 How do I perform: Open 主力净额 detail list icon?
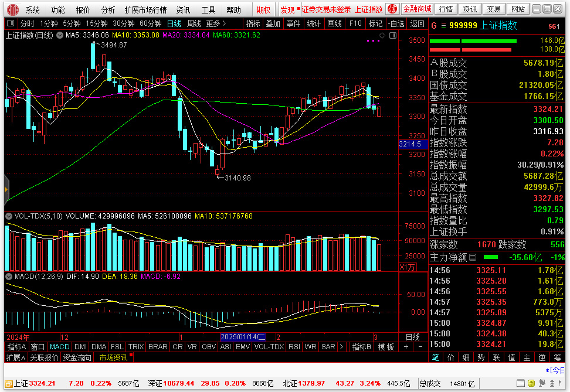(x=473, y=257)
